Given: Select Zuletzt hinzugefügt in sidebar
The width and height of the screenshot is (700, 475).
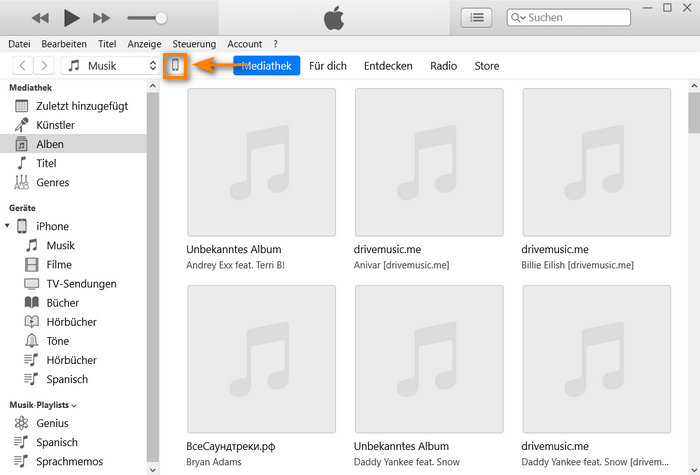Looking at the screenshot, I should click(73, 106).
